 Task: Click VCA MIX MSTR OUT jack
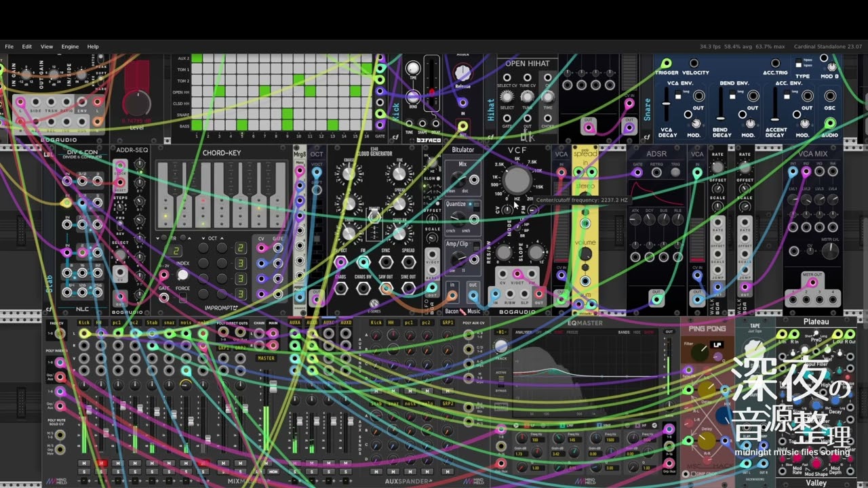812,283
